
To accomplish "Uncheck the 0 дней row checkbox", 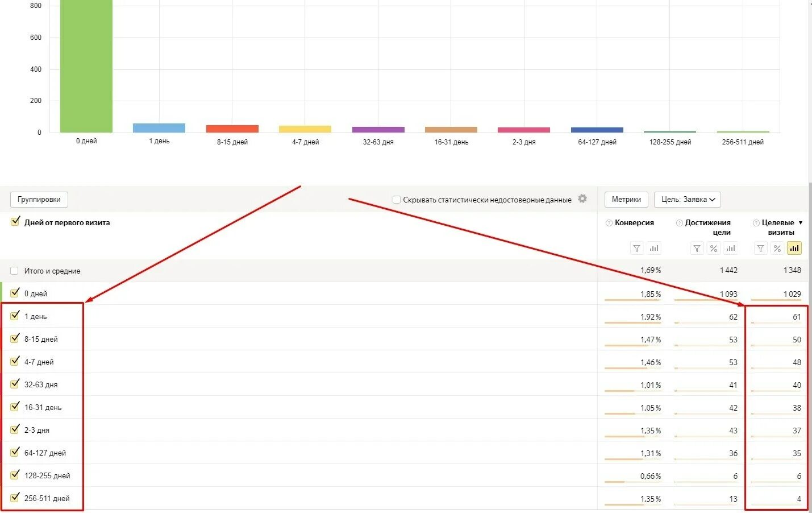I will 15,293.
